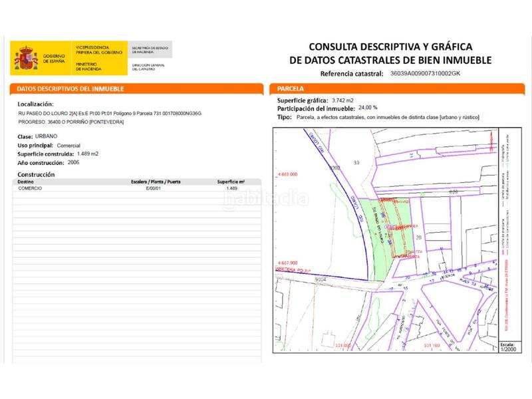Image resolution: width=532 pixels, height=399 pixels.
Task: Click the Gobierno de España logo text
Action: point(54,59)
